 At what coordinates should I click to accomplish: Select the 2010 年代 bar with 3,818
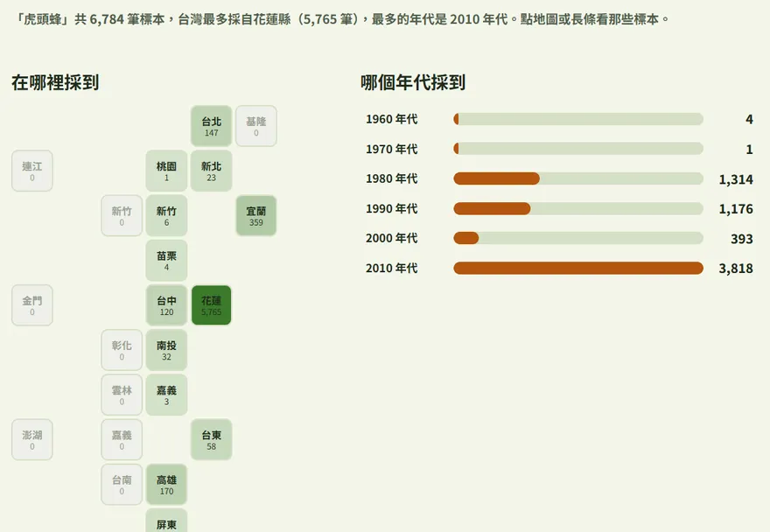[x=578, y=268]
